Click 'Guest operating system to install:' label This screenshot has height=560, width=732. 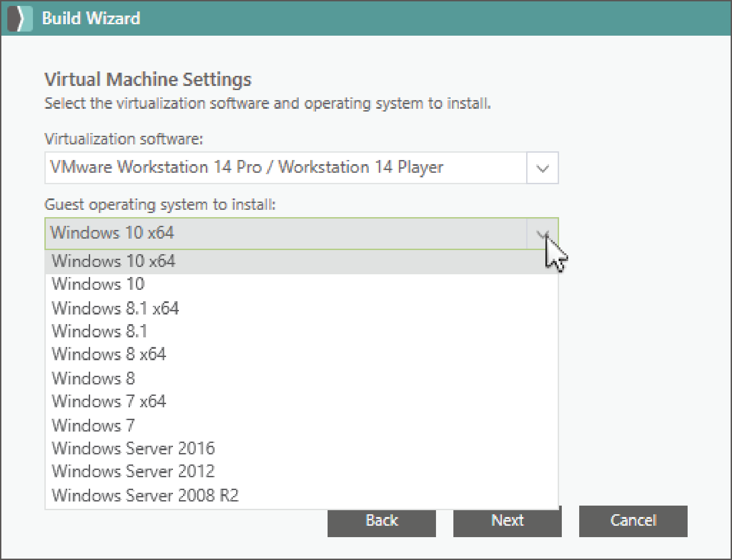tap(160, 204)
